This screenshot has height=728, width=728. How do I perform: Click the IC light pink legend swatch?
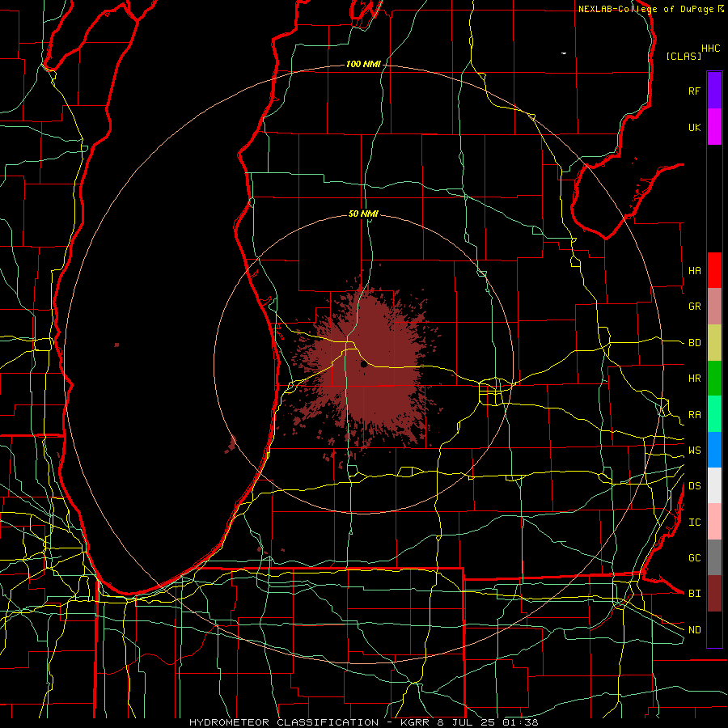[714, 522]
